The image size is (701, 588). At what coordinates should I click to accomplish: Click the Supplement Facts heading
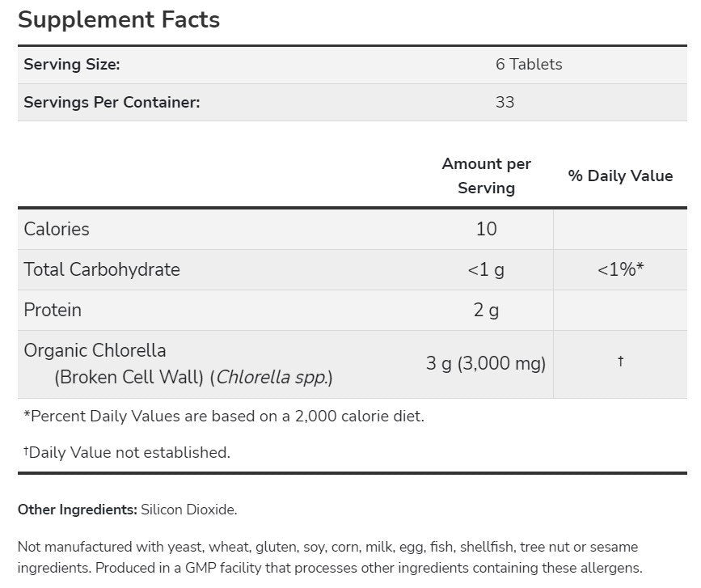119,20
